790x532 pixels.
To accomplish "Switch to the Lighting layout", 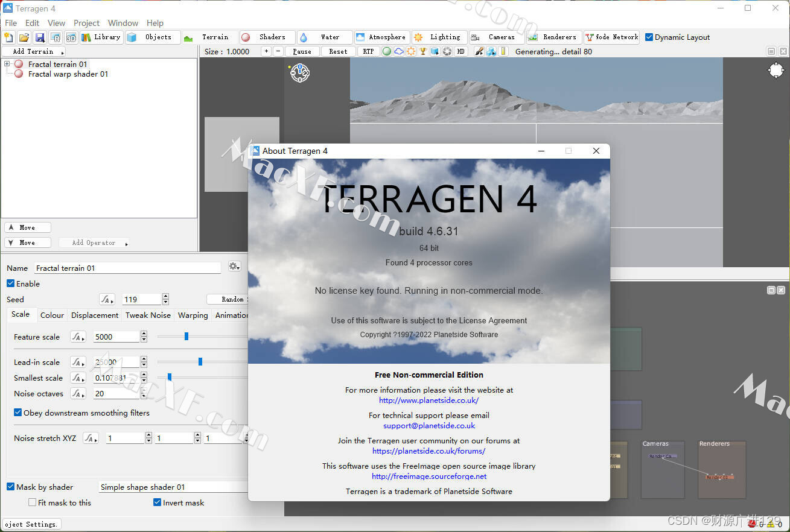I will click(x=439, y=37).
